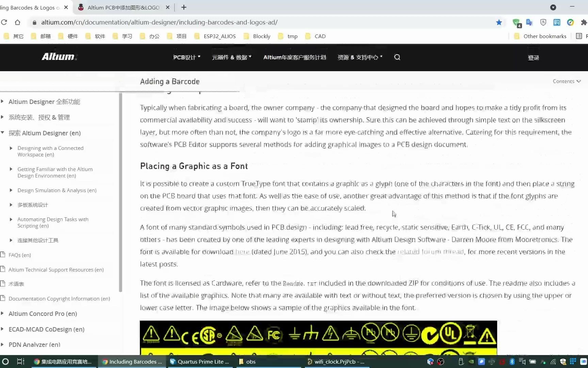Open the reading list icon
The height and width of the screenshot is (368, 588).
click(x=579, y=36)
